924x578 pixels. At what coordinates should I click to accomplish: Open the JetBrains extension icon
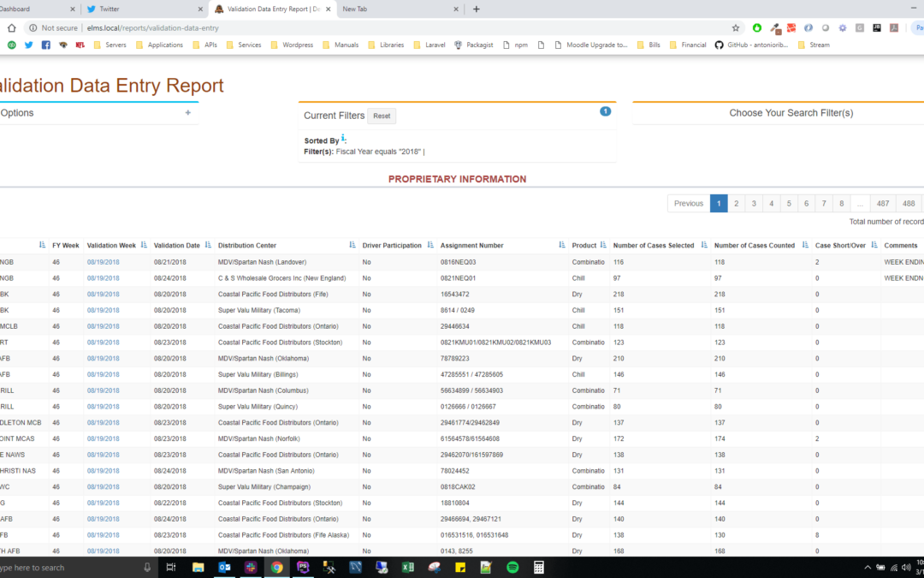coord(877,27)
